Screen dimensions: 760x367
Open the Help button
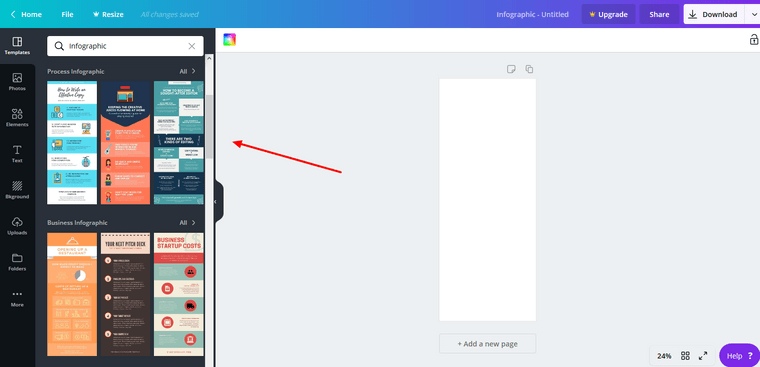(739, 356)
